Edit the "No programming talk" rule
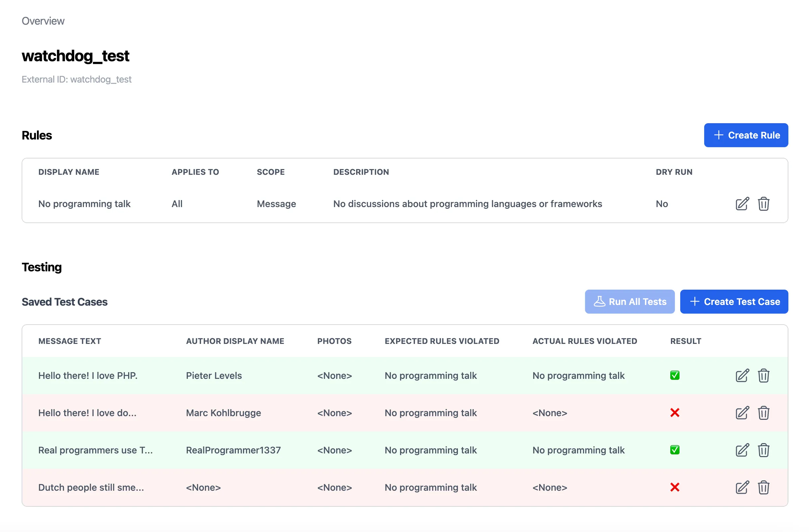 pyautogui.click(x=741, y=204)
